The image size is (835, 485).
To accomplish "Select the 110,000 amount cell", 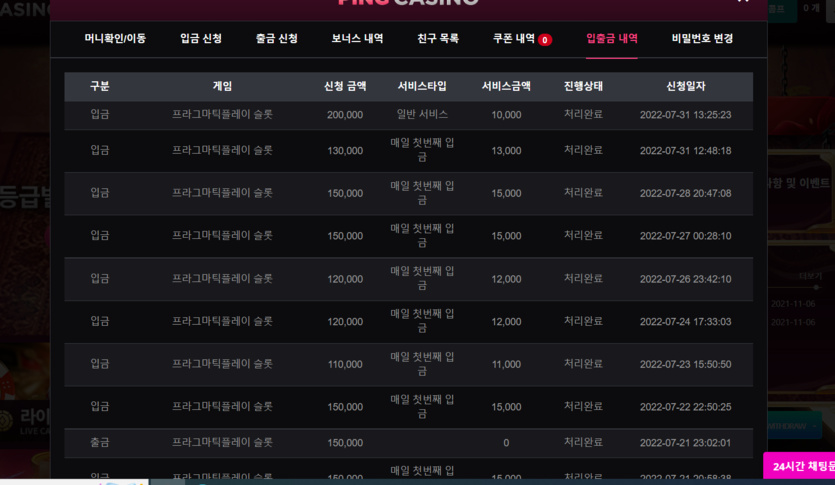I will 345,365.
